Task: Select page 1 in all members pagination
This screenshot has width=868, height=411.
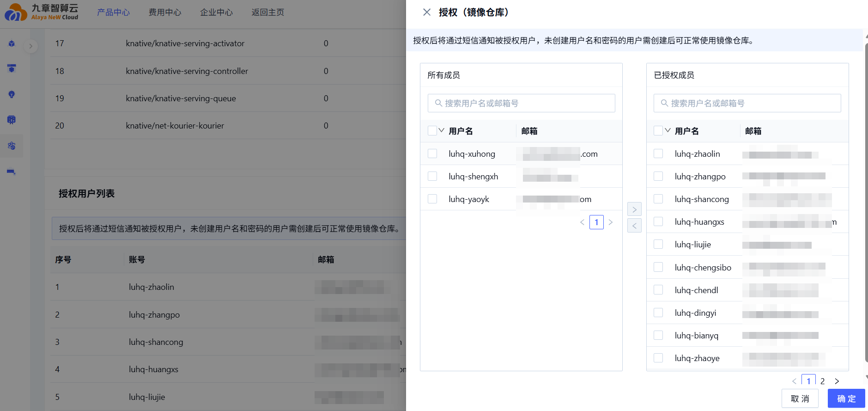Action: [x=596, y=222]
